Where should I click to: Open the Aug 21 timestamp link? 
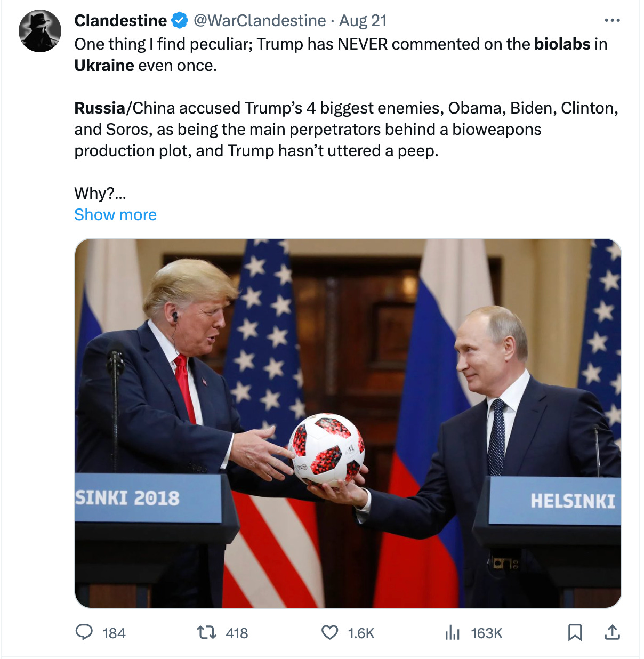363,20
